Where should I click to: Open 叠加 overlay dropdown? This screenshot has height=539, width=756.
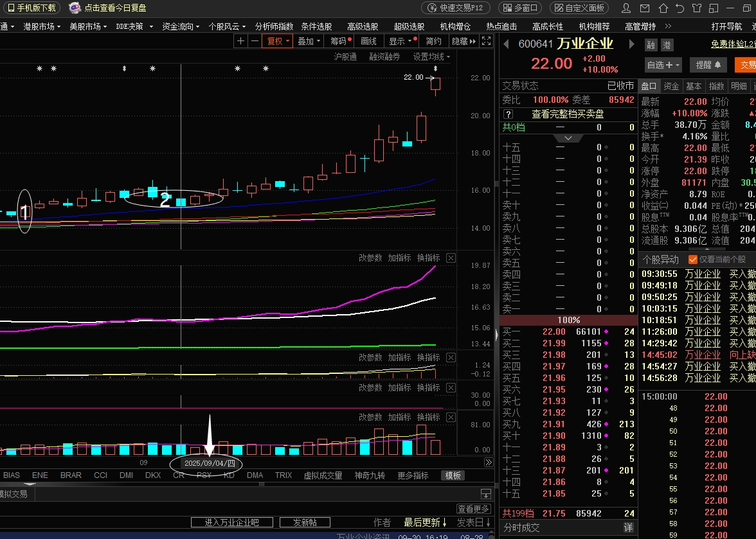309,41
